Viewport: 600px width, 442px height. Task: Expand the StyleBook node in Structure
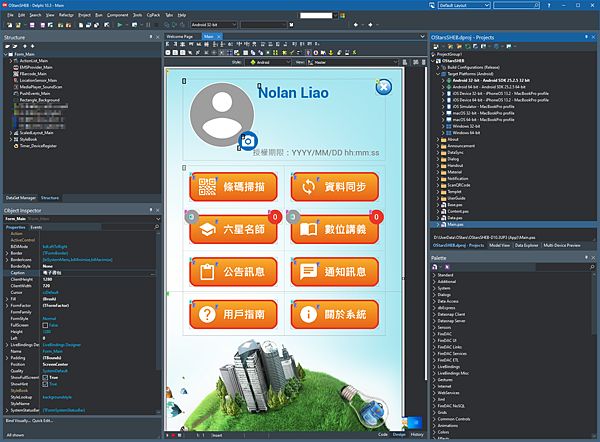pos(11,139)
